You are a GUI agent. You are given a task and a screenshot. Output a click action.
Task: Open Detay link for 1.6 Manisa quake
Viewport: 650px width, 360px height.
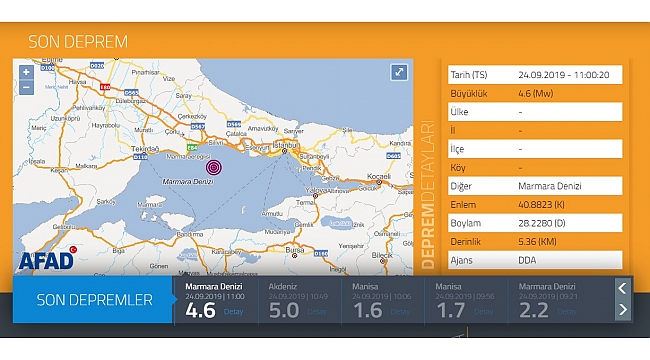400,311
